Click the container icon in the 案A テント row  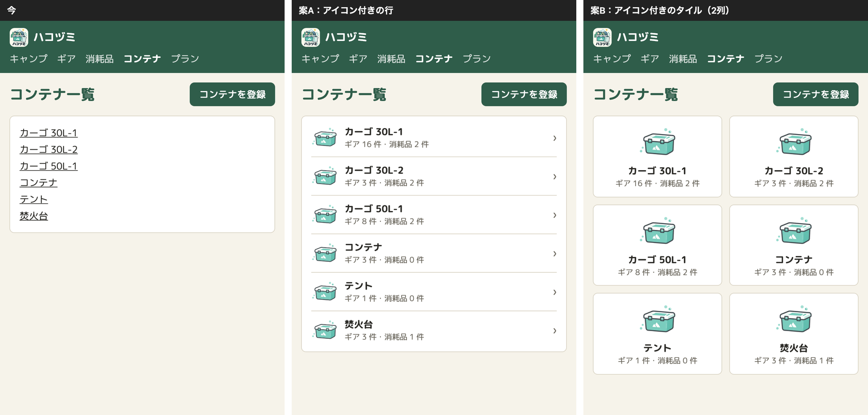pos(325,292)
